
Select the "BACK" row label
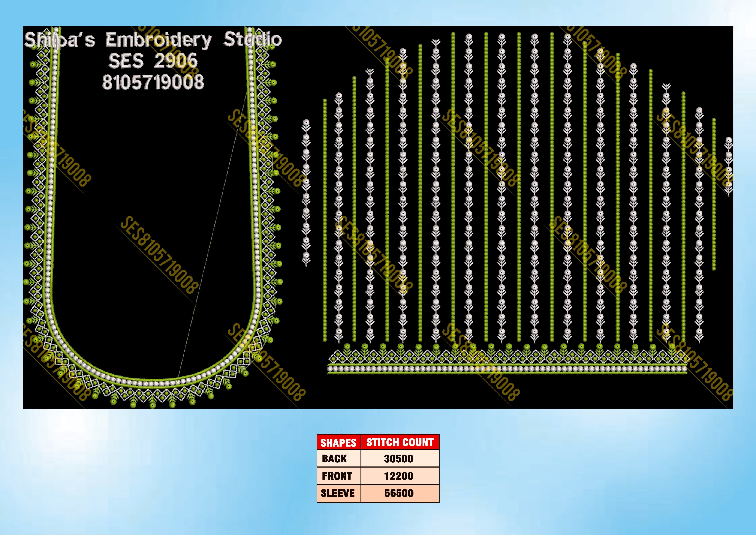334,458
